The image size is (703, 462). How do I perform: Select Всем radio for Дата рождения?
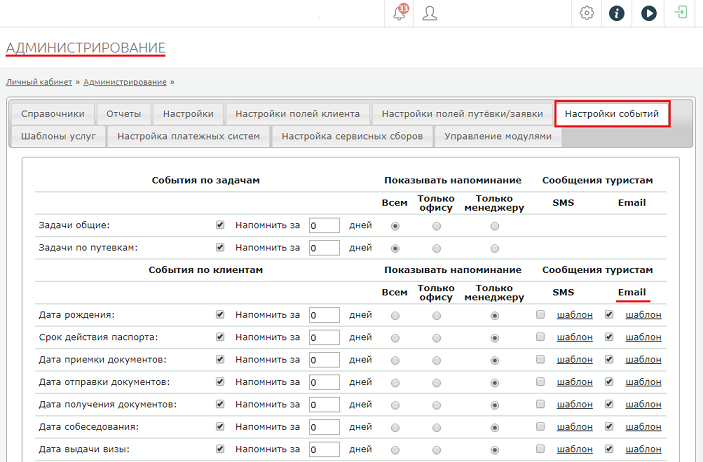pyautogui.click(x=395, y=316)
